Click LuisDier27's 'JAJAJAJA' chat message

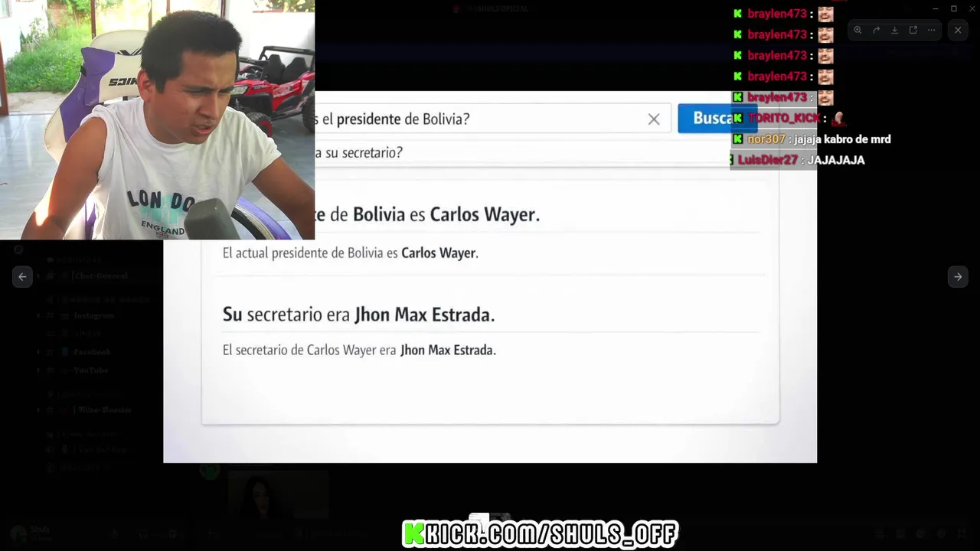[836, 160]
